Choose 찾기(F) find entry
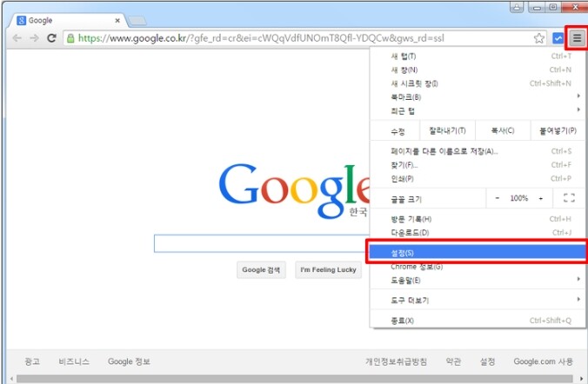This screenshot has width=588, height=384. tap(477, 165)
